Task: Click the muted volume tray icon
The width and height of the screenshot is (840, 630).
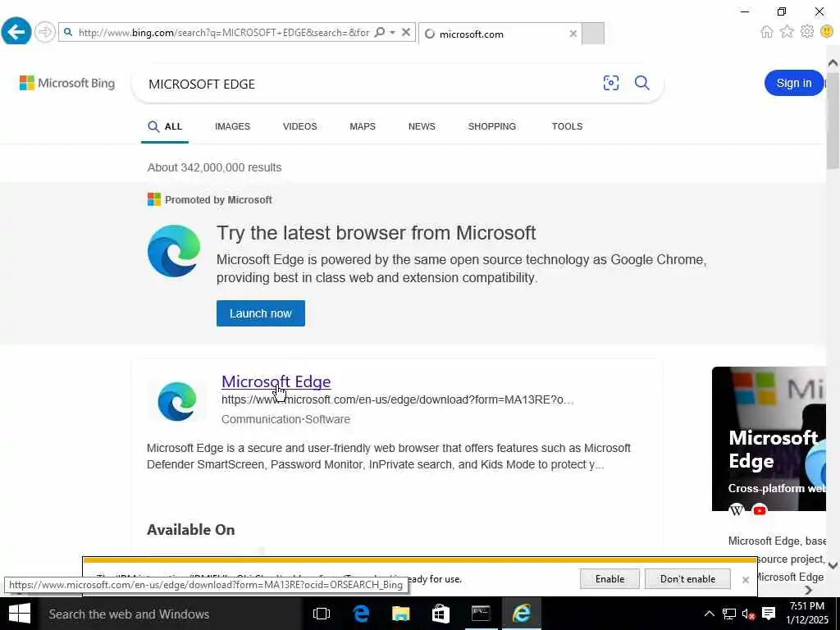Action: click(748, 614)
